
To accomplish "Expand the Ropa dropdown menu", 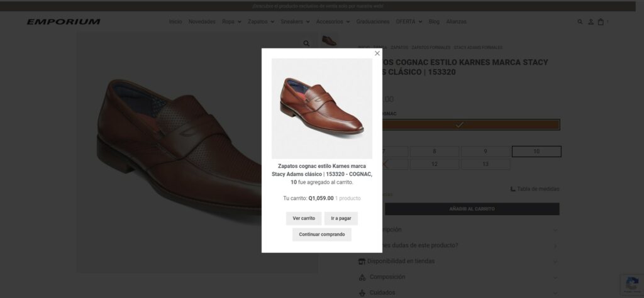I will point(231,22).
